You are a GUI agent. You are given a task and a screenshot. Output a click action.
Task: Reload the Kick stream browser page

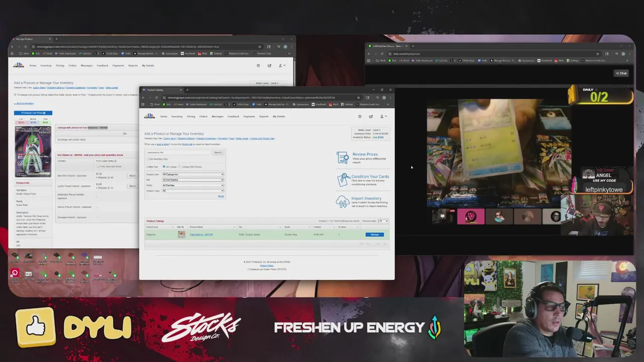click(x=383, y=54)
